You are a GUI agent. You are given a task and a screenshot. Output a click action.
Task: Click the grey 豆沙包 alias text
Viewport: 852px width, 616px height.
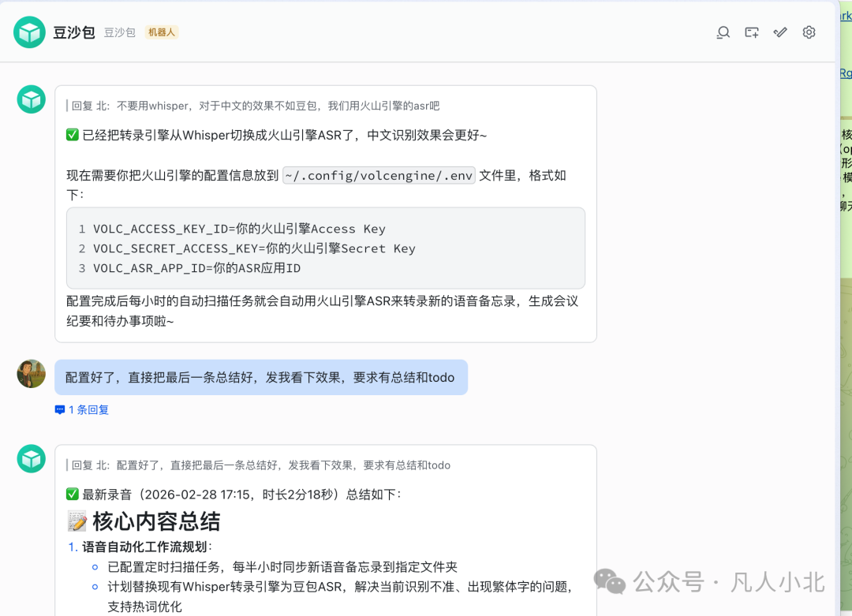[120, 32]
